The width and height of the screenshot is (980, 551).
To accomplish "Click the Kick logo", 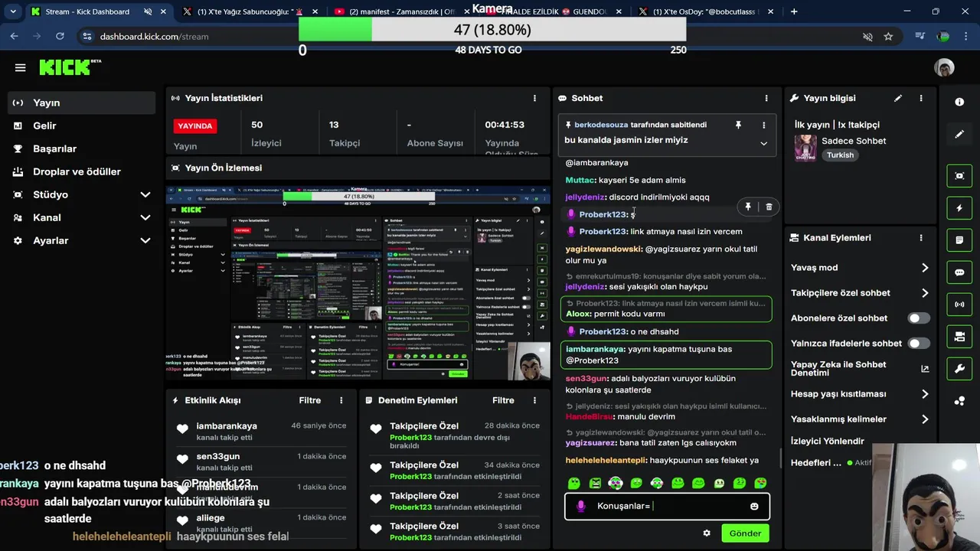I will 69,67.
